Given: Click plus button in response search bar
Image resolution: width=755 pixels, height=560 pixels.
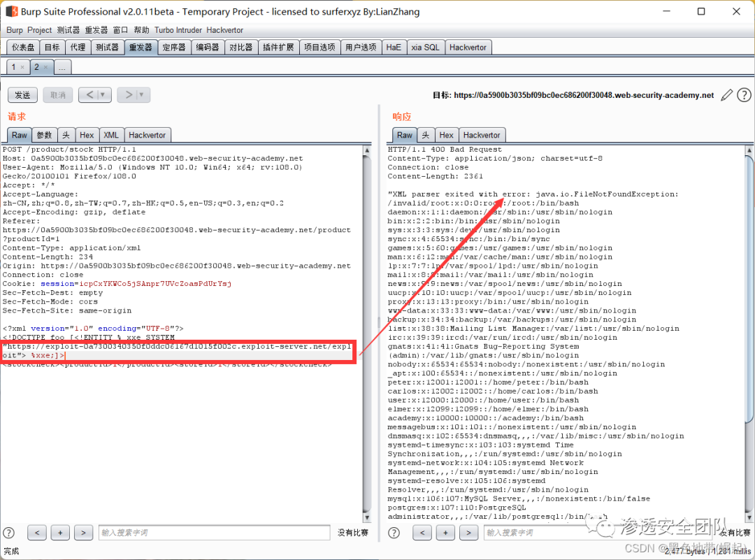Looking at the screenshot, I should click(x=445, y=533).
